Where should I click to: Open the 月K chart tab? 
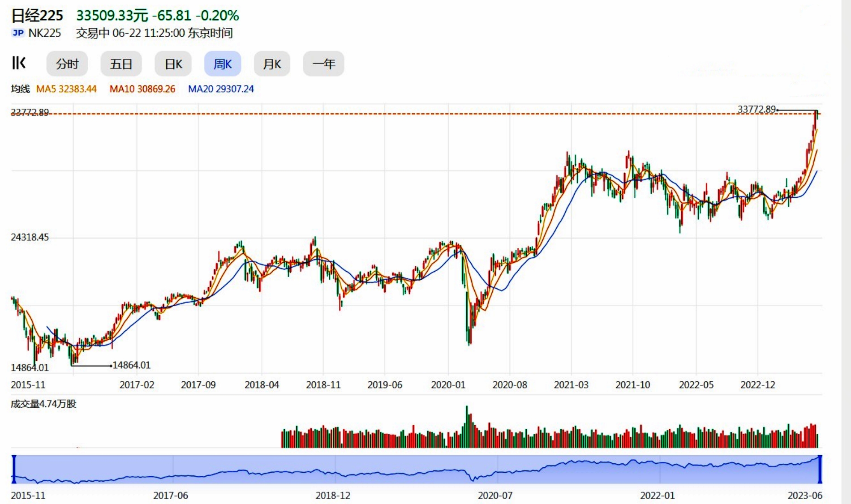272,64
